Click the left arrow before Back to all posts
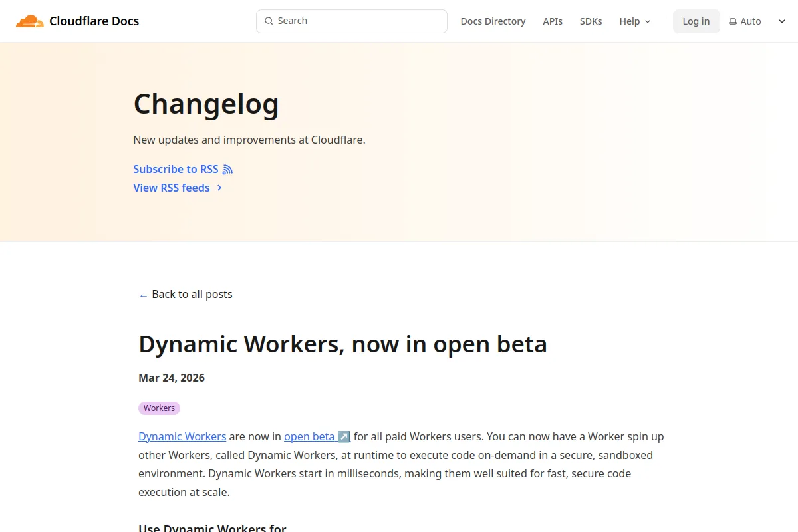Viewport: 798px width, 532px height. coord(143,295)
